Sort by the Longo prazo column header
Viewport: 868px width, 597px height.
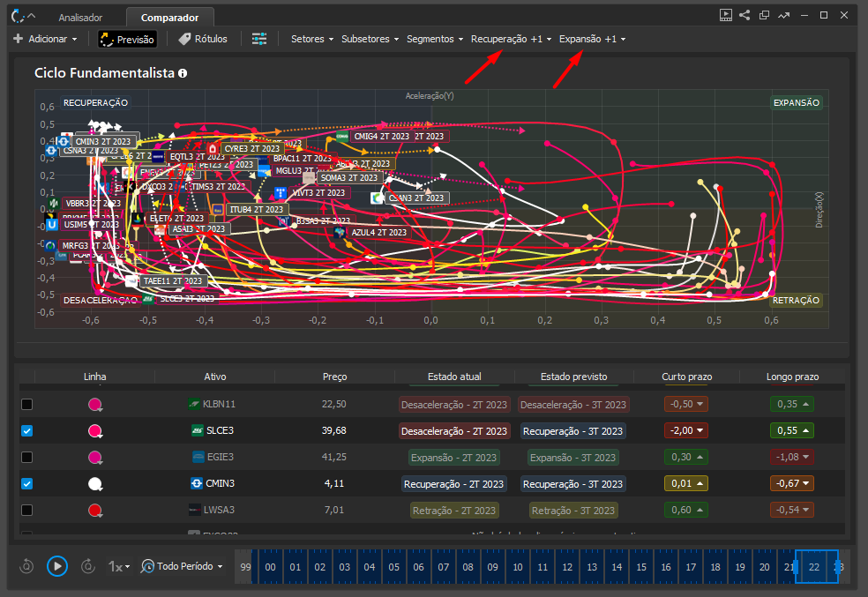[x=792, y=377]
